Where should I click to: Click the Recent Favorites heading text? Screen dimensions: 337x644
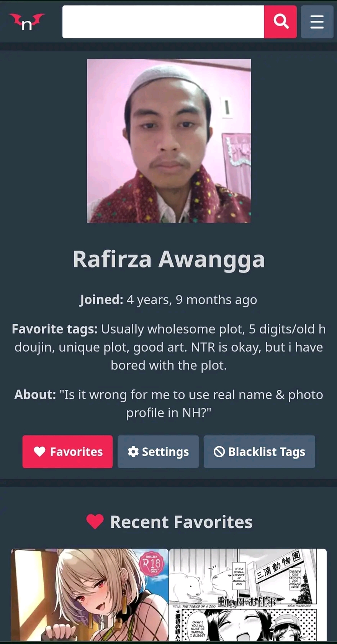(181, 522)
